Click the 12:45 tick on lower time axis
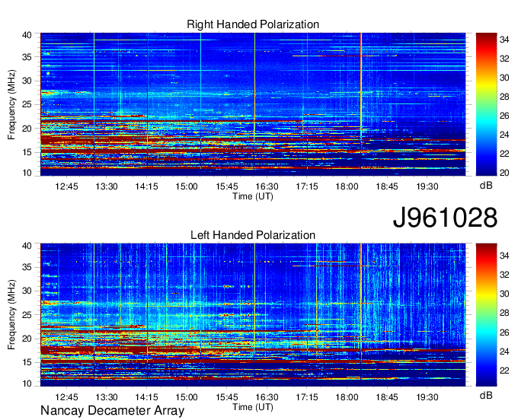 (66, 397)
